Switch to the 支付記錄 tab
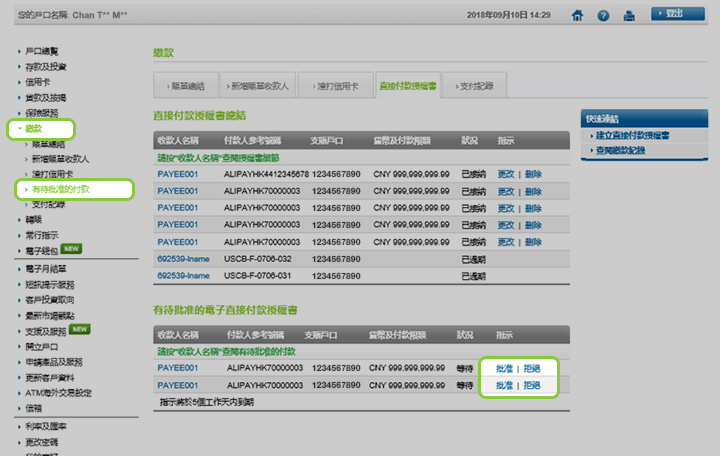Screen dimensions: 720x456 tap(475, 85)
